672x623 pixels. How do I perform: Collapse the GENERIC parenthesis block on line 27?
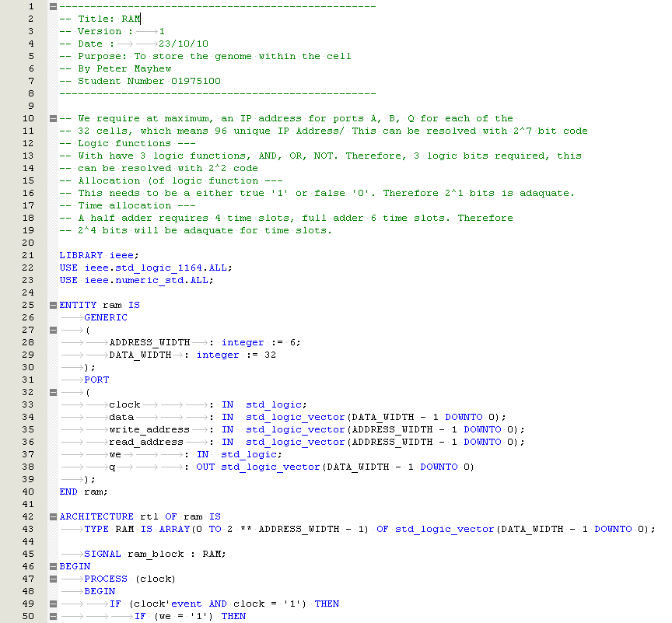pos(52,330)
